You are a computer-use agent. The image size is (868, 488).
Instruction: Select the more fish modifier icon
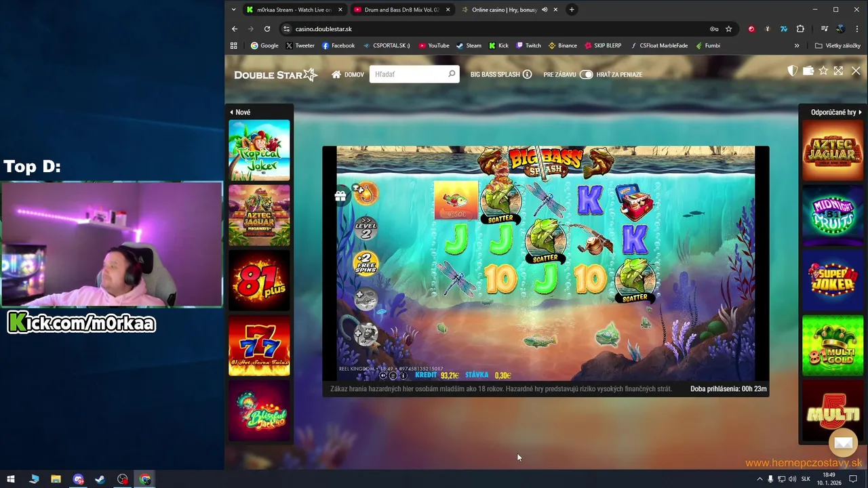pos(366,298)
